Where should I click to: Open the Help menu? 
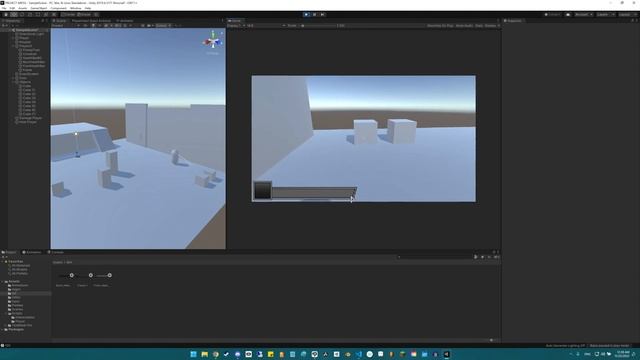point(88,8)
